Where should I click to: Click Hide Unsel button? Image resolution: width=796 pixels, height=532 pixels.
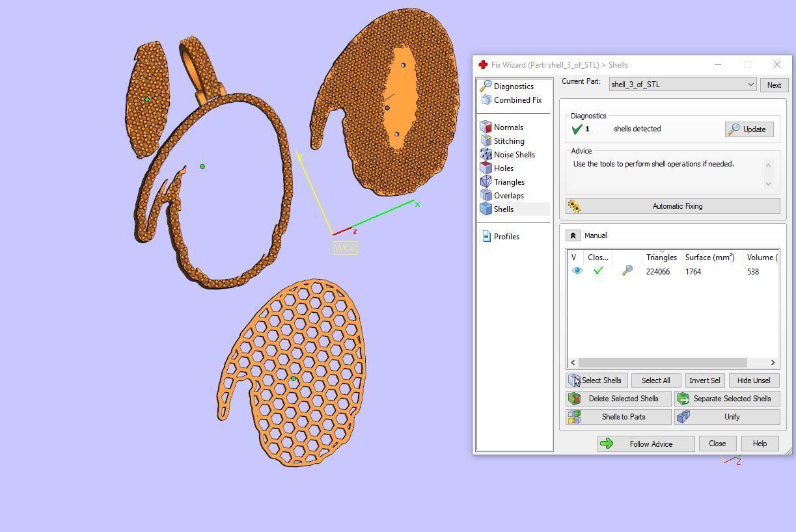(x=754, y=380)
